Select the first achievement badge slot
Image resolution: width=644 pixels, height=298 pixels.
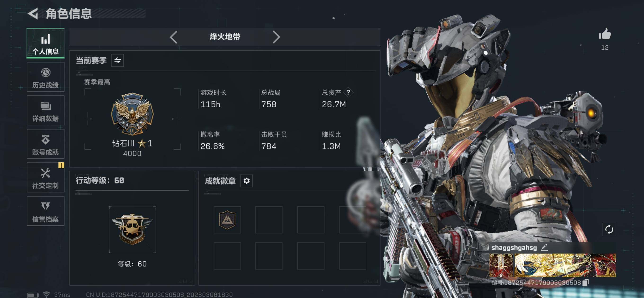pyautogui.click(x=227, y=220)
